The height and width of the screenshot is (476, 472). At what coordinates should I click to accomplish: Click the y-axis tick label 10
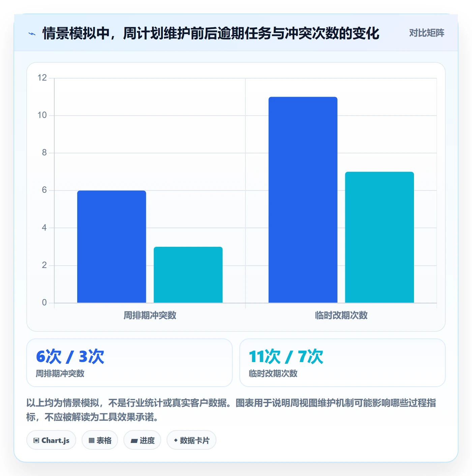[x=42, y=115]
